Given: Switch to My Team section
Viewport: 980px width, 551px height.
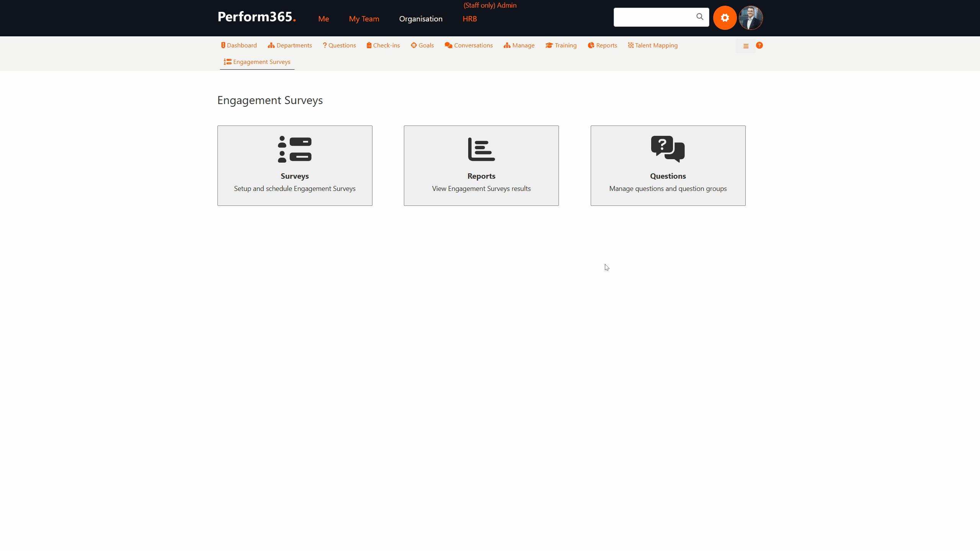Looking at the screenshot, I should tap(364, 19).
